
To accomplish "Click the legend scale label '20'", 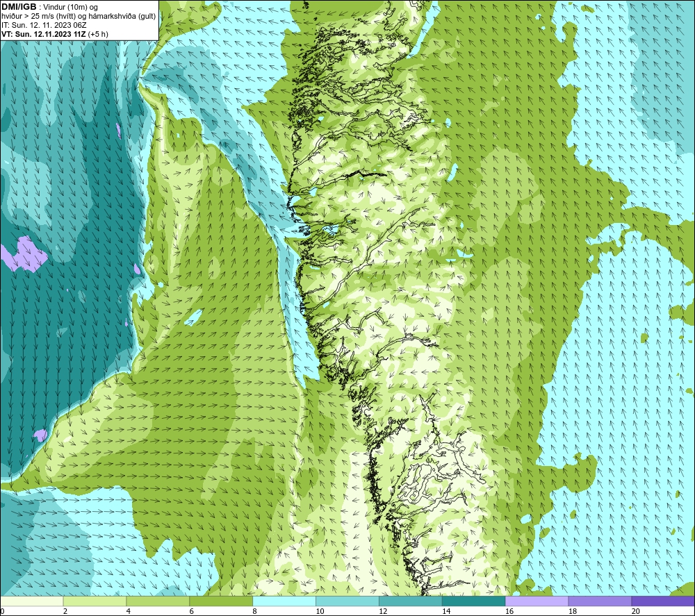I will [636, 611].
